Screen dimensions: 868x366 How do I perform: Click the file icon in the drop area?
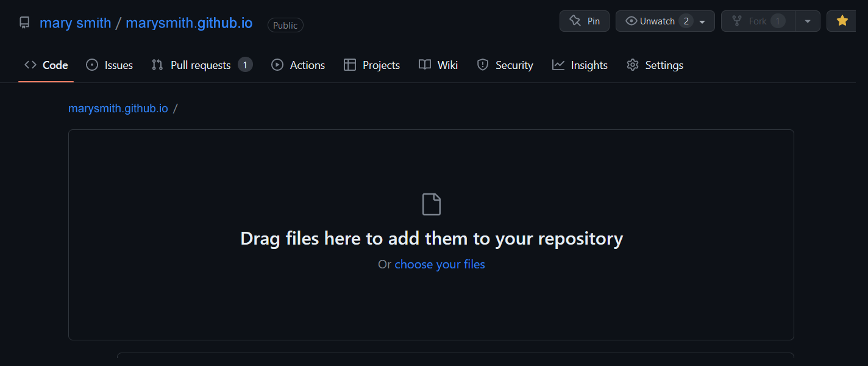pos(432,204)
